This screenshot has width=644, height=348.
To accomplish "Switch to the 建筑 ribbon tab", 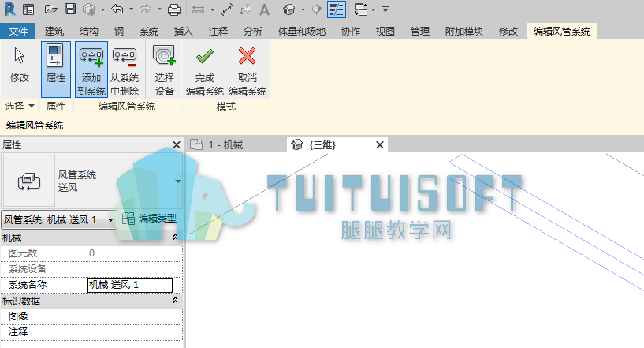I will click(x=54, y=32).
